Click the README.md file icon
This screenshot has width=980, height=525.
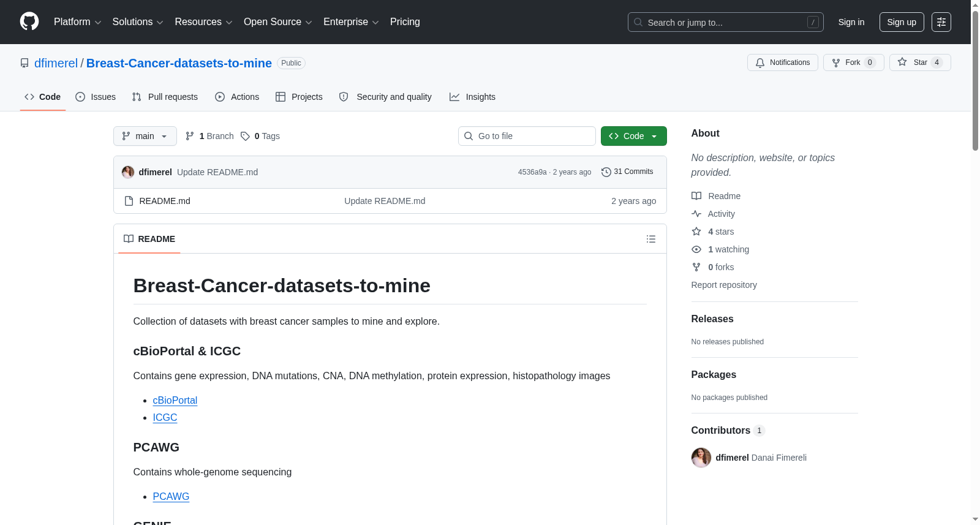point(129,201)
